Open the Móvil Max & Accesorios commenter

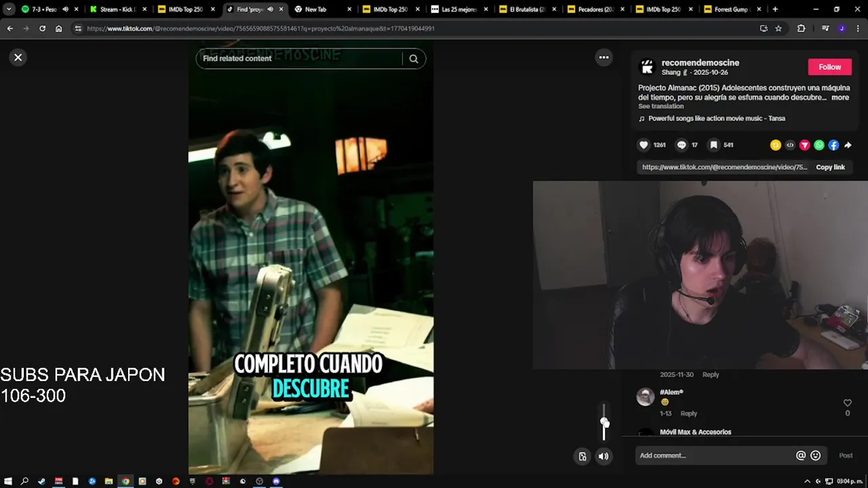coord(696,432)
